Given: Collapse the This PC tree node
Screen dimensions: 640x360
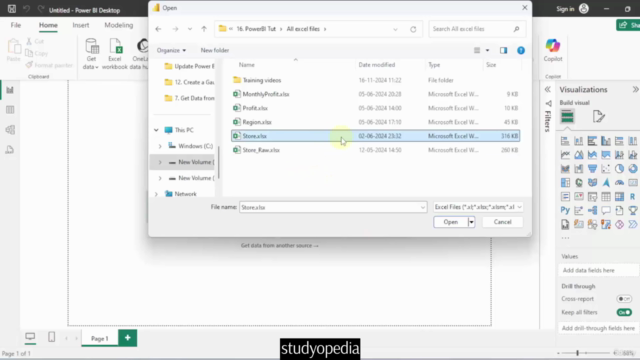Looking at the screenshot, I should pos(156,130).
